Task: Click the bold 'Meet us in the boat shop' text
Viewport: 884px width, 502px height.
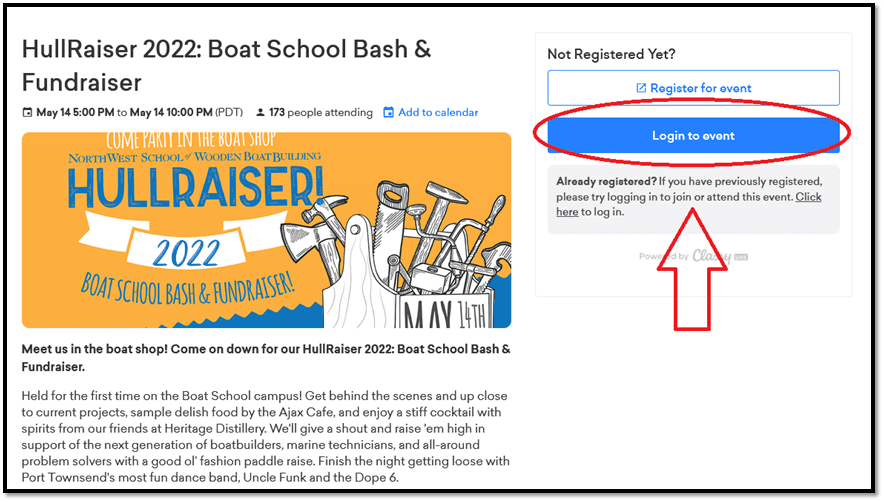Action: [266, 358]
